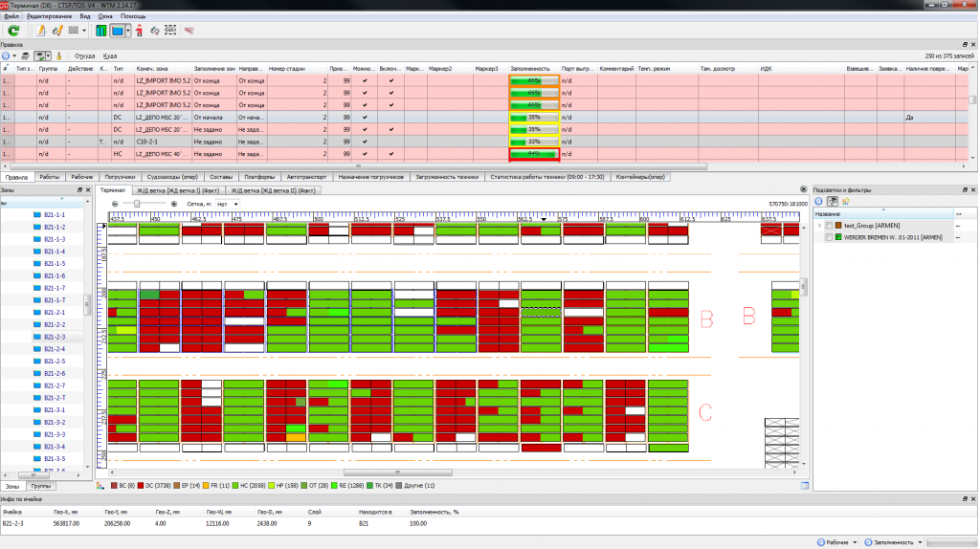This screenshot has height=549, width=980.
Task: Toggle Можно checkmark in LZ_ДЕПО MSC 20 DC От начала row
Action: [x=365, y=118]
